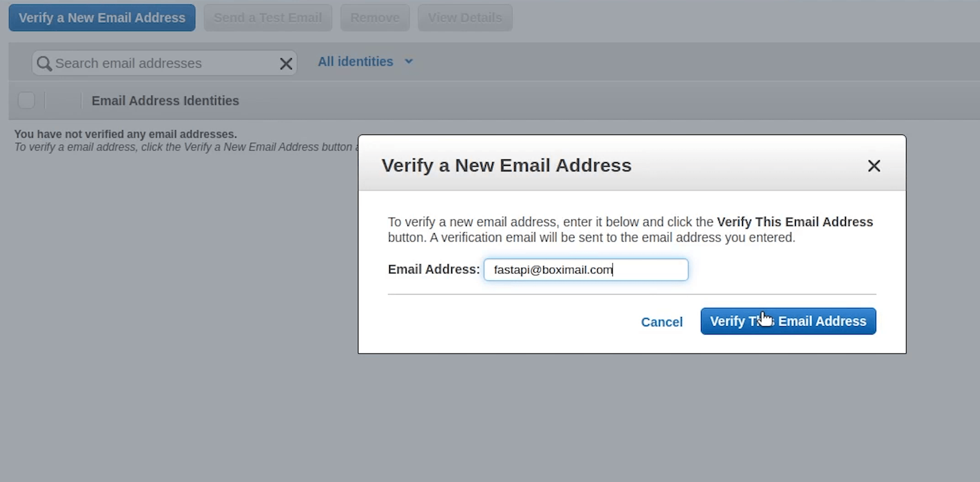Click the blank column header beside checkbox
The image size is (980, 482).
click(x=63, y=100)
